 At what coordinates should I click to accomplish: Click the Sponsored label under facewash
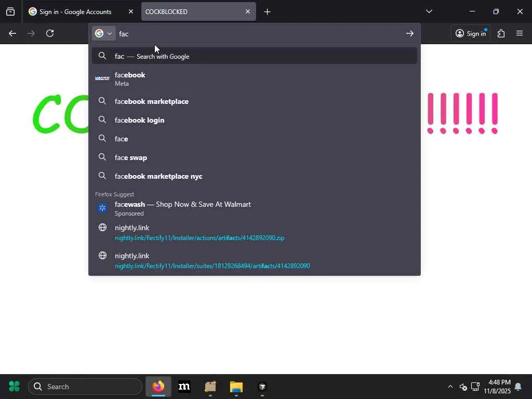click(129, 214)
